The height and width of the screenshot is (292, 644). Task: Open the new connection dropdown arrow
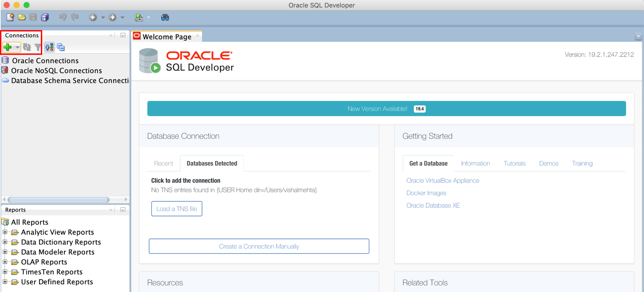click(17, 47)
